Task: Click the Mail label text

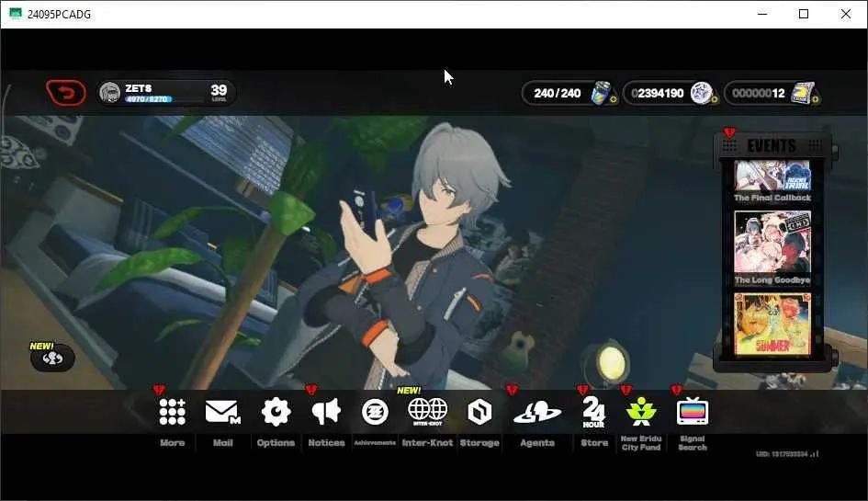Action: pyautogui.click(x=222, y=443)
